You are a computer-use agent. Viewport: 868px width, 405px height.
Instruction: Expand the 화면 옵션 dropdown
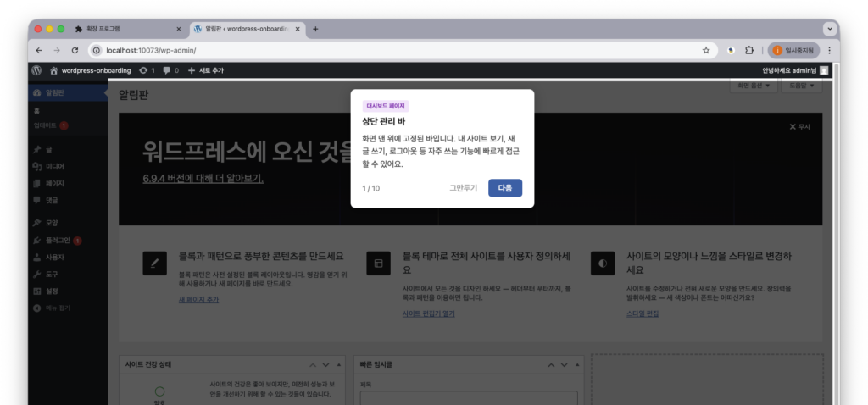click(753, 86)
